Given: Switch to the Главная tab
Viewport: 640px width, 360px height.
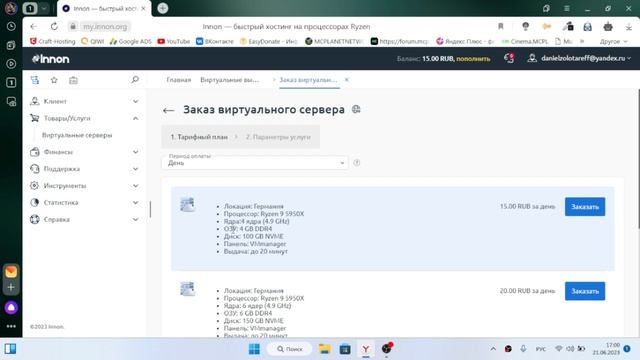Looking at the screenshot, I should coord(179,80).
